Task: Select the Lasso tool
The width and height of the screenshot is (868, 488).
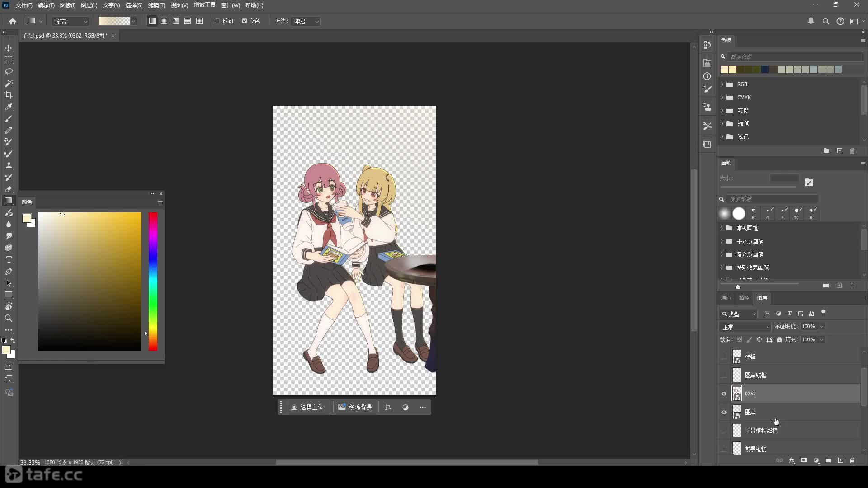Action: tap(9, 71)
